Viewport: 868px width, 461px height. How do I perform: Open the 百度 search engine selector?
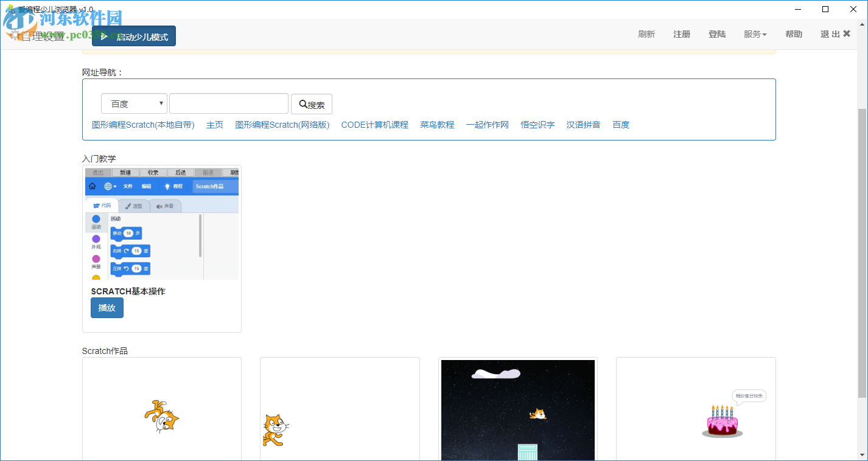[133, 103]
